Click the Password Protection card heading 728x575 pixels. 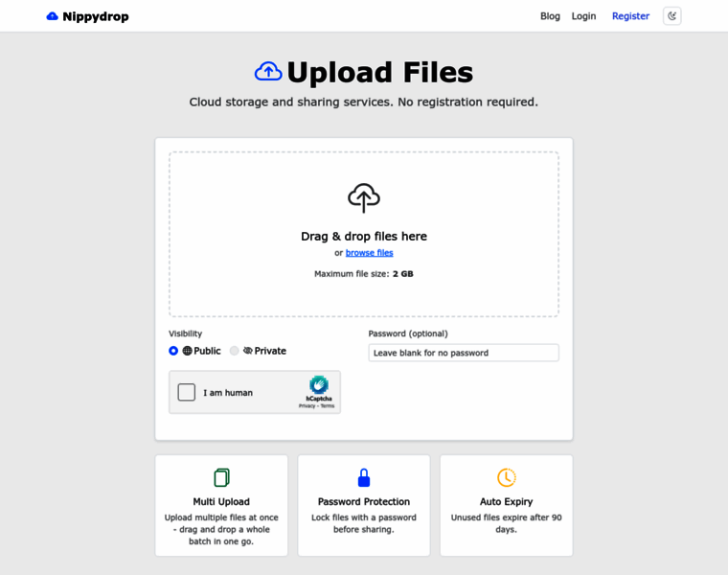point(364,501)
